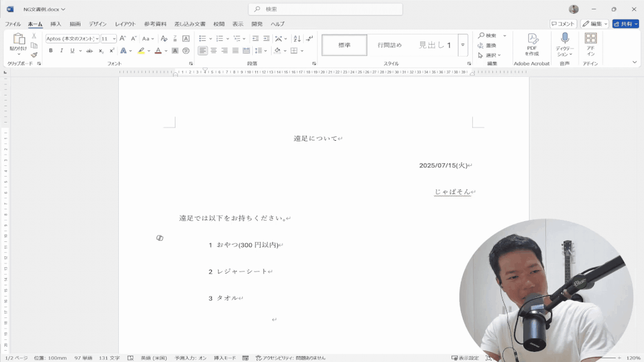
Task: Expand numbered list style dropdown
Action: tap(228, 38)
